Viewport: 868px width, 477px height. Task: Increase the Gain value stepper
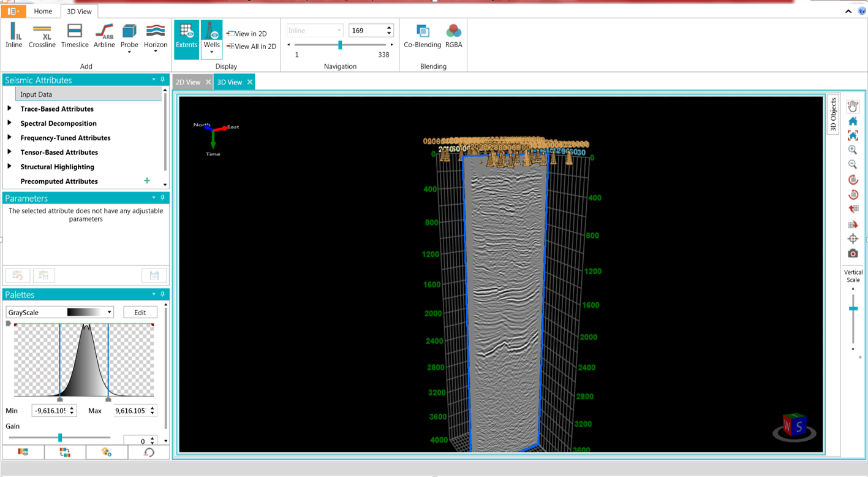[x=153, y=438]
